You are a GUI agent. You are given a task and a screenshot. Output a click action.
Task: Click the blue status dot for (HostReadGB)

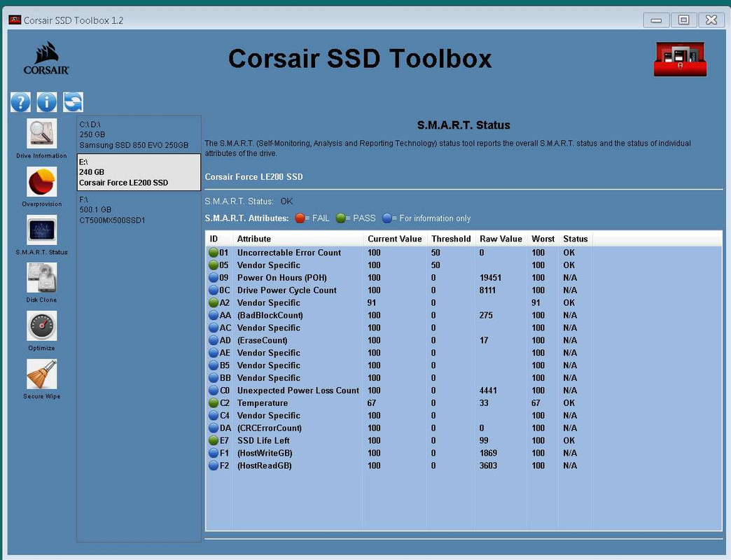pyautogui.click(x=214, y=466)
